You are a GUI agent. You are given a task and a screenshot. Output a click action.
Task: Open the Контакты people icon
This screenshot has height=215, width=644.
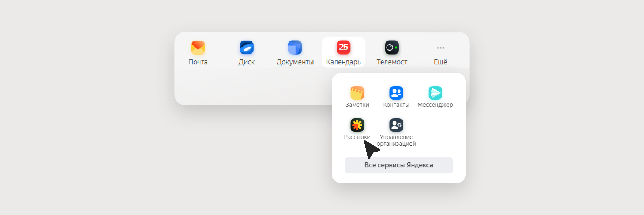click(396, 93)
